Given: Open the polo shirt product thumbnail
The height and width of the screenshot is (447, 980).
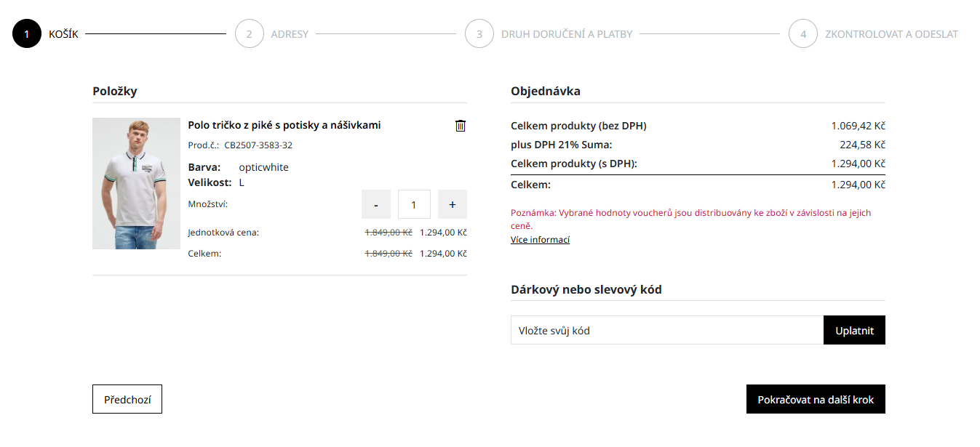Looking at the screenshot, I should [x=136, y=183].
